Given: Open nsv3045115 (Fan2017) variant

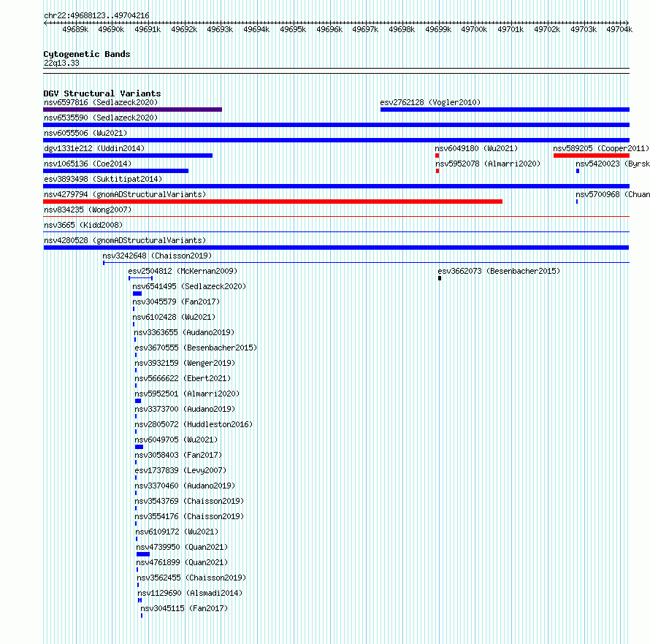Looking at the screenshot, I should point(185,608).
